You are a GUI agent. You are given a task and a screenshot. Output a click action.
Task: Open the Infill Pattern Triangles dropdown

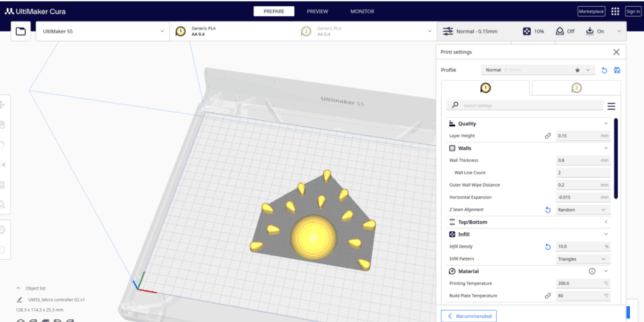(x=583, y=259)
